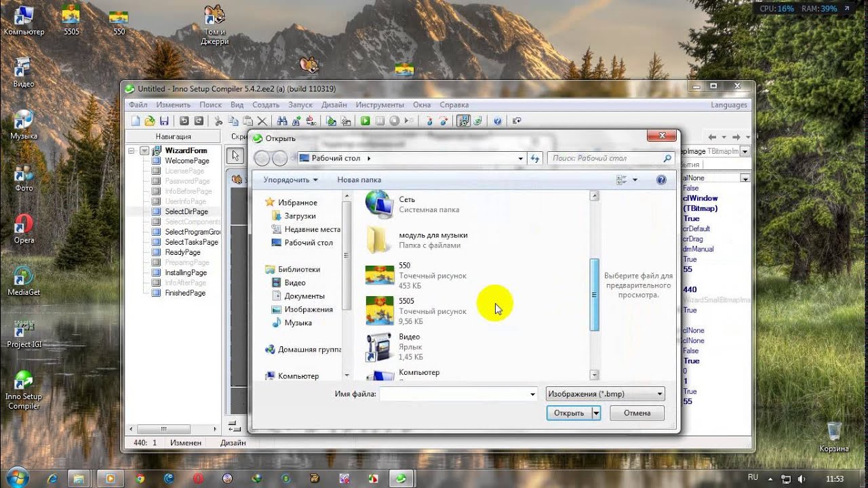This screenshot has width=868, height=488.
Task: Open the TBitmapImage component dropdown
Action: pyautogui.click(x=745, y=152)
